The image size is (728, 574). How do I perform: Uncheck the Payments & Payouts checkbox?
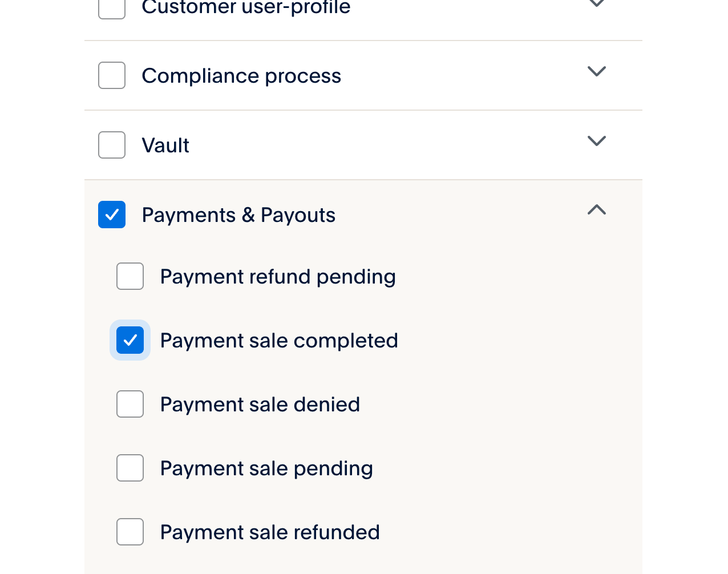click(112, 215)
